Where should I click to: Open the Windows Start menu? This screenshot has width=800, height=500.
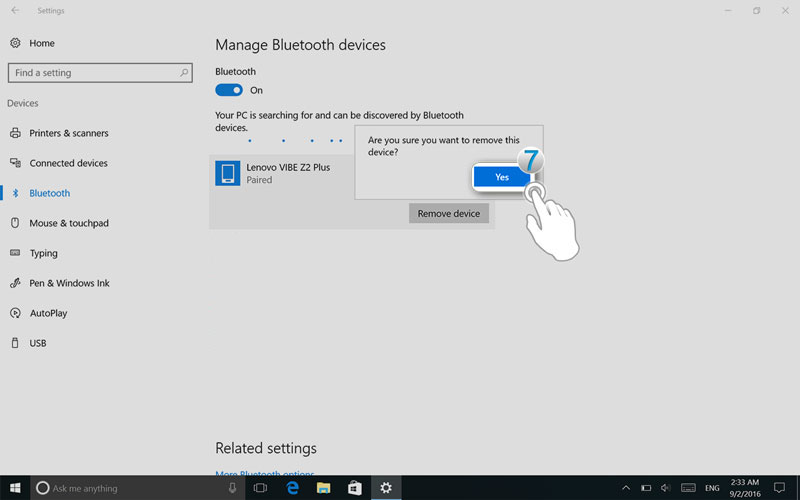click(x=15, y=488)
